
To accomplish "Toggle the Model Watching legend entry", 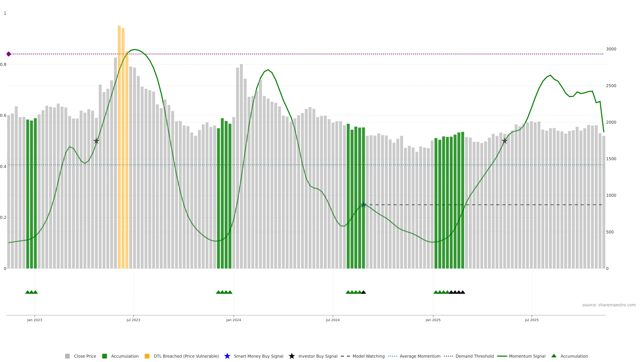I will 368,356.
